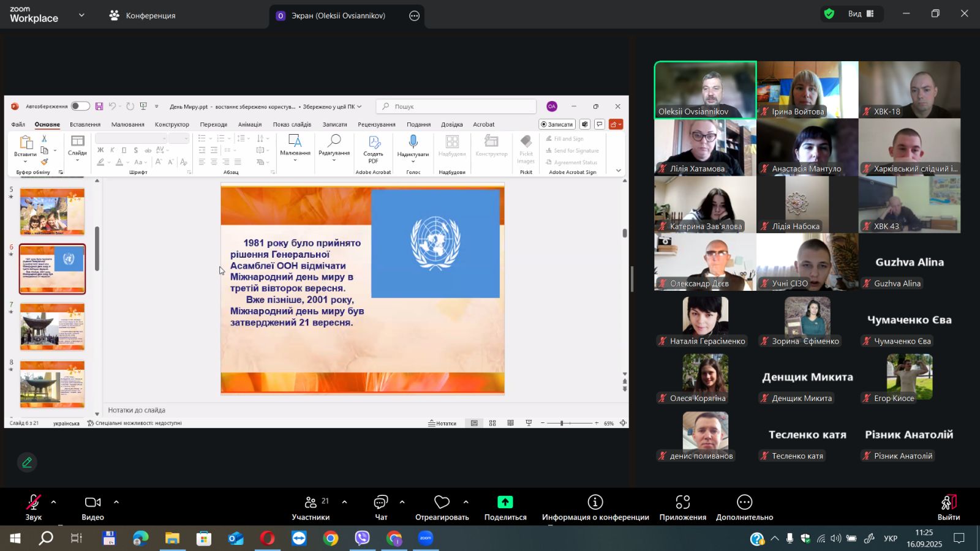Image resolution: width=980 pixels, height=551 pixels.
Task: Click the Format Painter brush icon
Action: click(44, 162)
